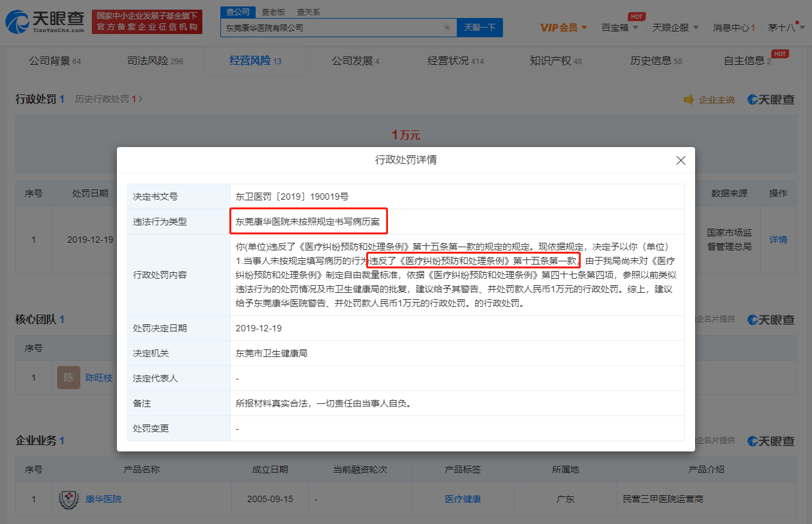Click the 民营三甲医院运营商 product description

tap(664, 499)
